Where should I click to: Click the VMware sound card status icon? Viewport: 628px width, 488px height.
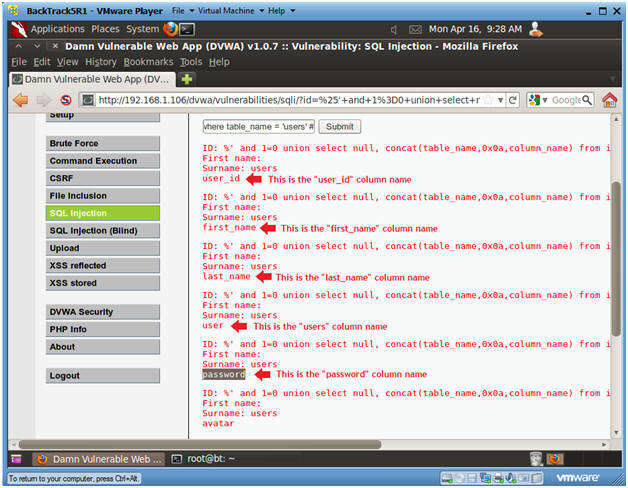(x=511, y=478)
